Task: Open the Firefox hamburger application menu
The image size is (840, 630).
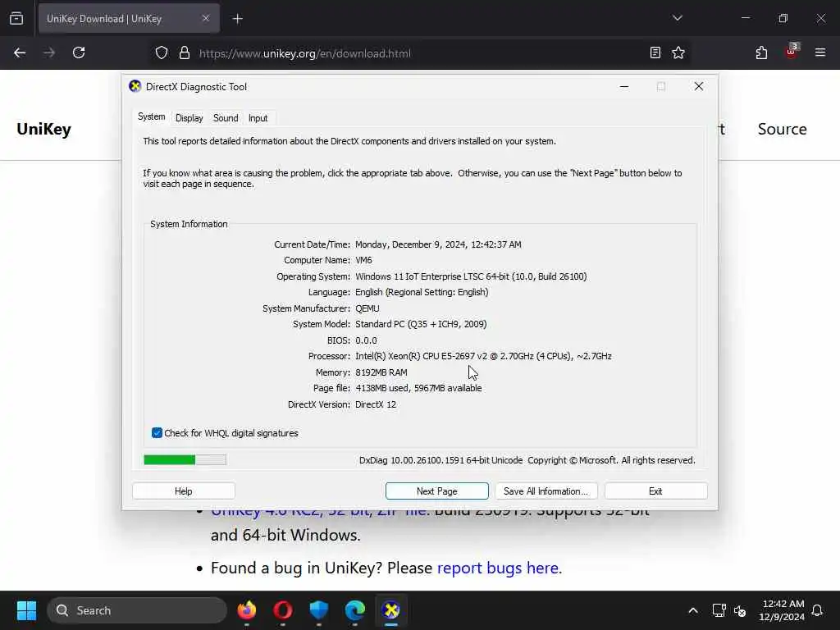Action: point(819,52)
